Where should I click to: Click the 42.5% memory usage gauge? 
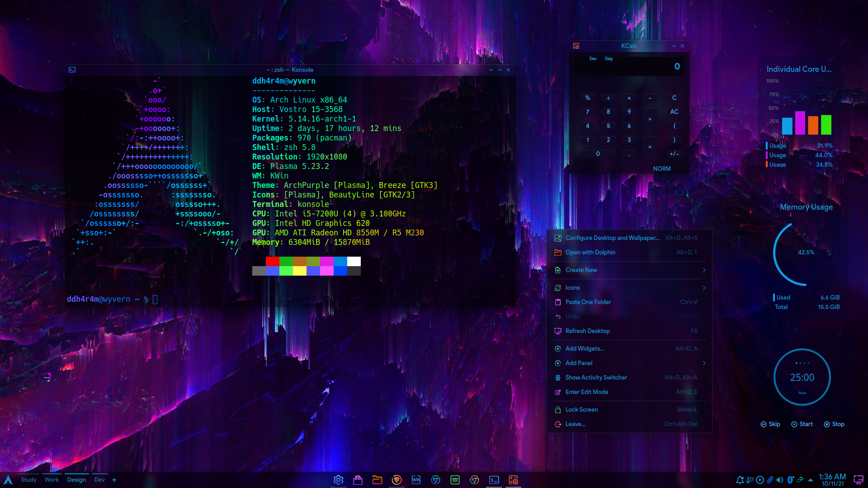[806, 253]
